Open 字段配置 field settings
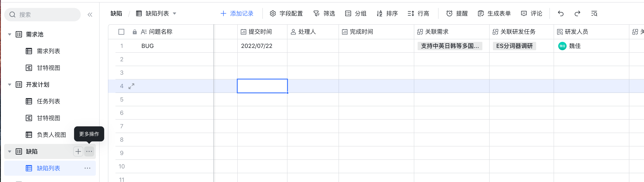The height and width of the screenshot is (182, 644). click(x=286, y=14)
